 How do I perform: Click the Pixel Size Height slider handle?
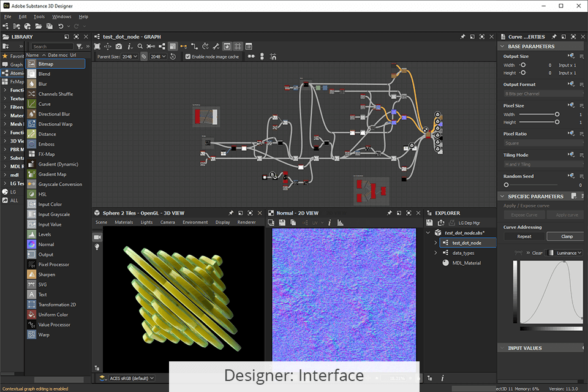pos(557,123)
